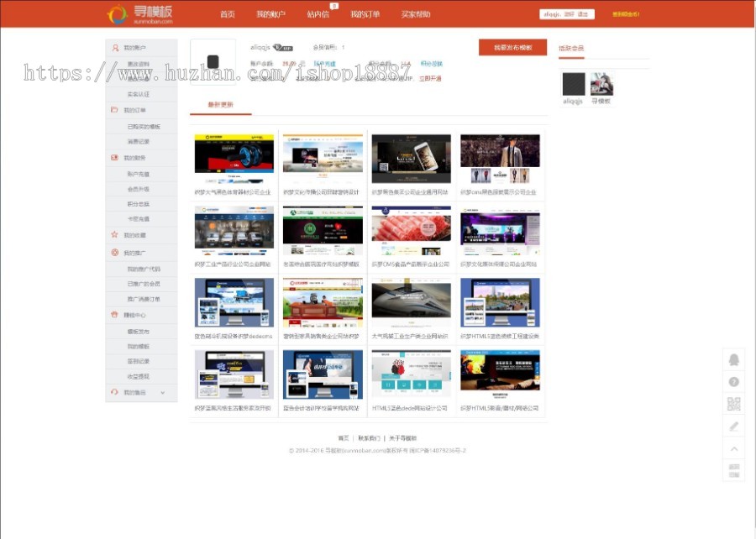The image size is (756, 539).
Task: Click the user avatar image in profile box
Action: point(213,61)
